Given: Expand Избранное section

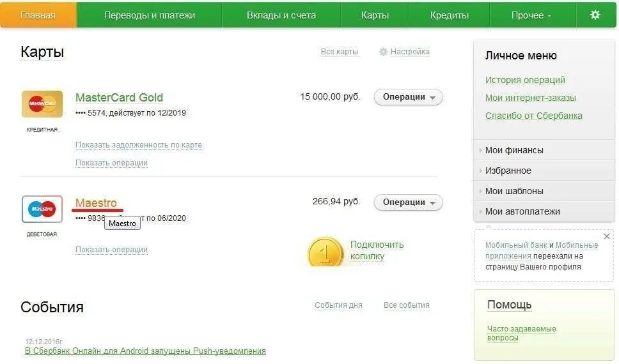Looking at the screenshot, I should pos(544,171).
